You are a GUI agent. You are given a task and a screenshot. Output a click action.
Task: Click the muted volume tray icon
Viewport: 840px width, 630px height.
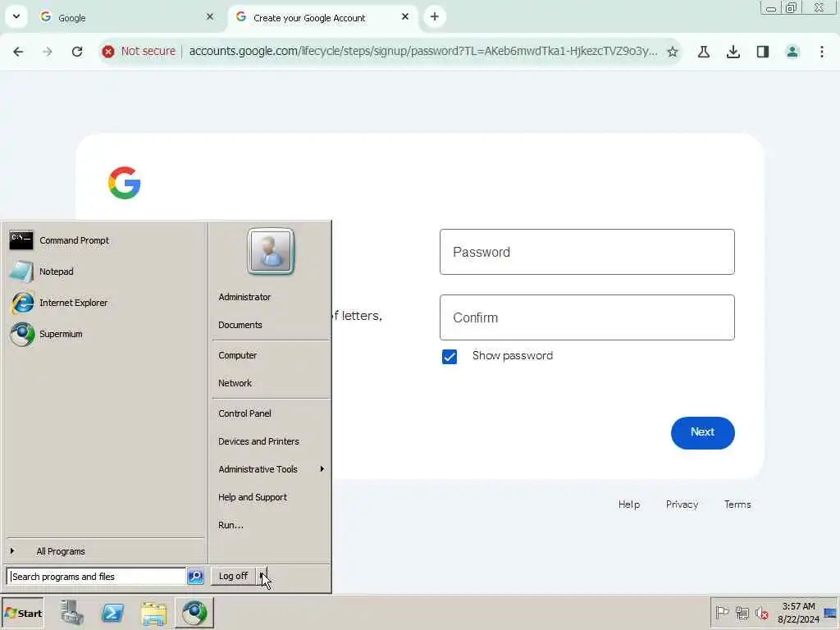pos(761,613)
